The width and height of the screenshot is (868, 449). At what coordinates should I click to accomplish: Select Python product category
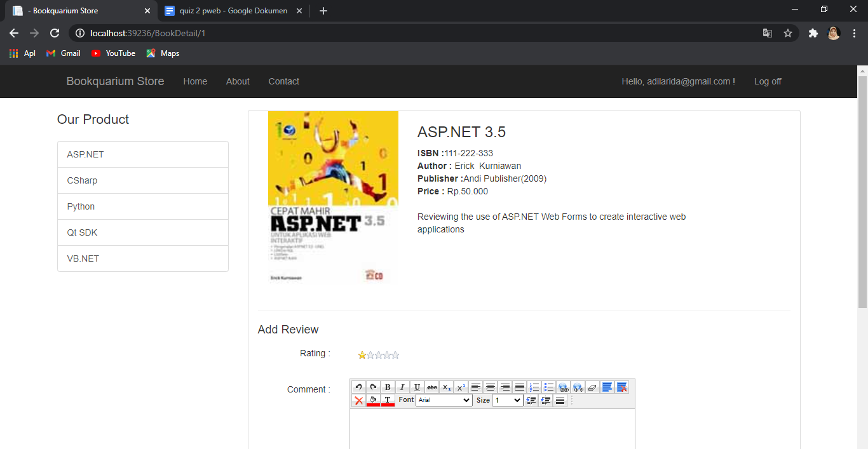click(143, 206)
